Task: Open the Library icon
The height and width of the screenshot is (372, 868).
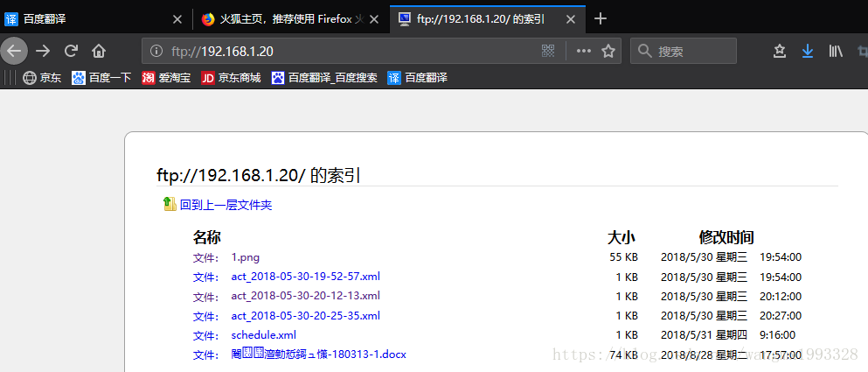Action: click(836, 52)
